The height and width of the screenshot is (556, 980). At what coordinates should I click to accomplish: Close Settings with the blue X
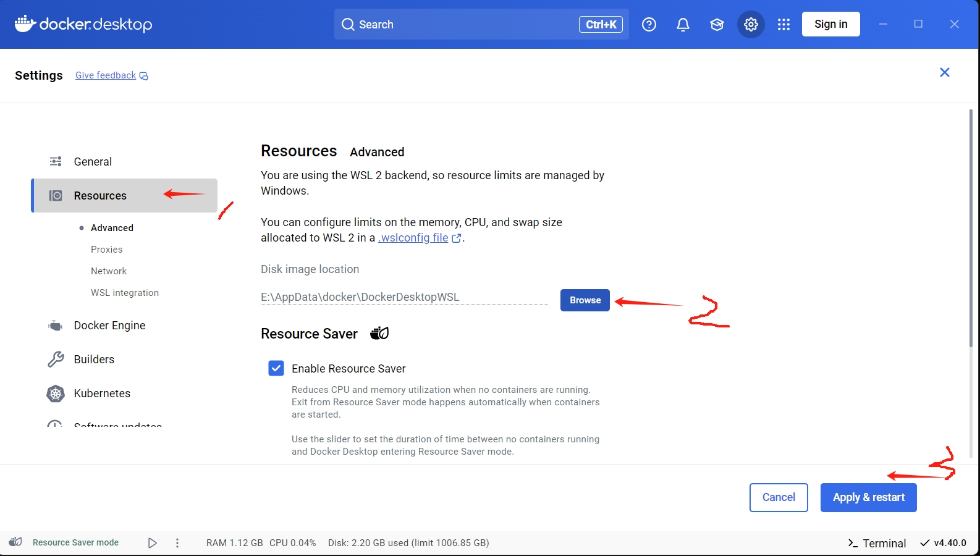pos(944,72)
